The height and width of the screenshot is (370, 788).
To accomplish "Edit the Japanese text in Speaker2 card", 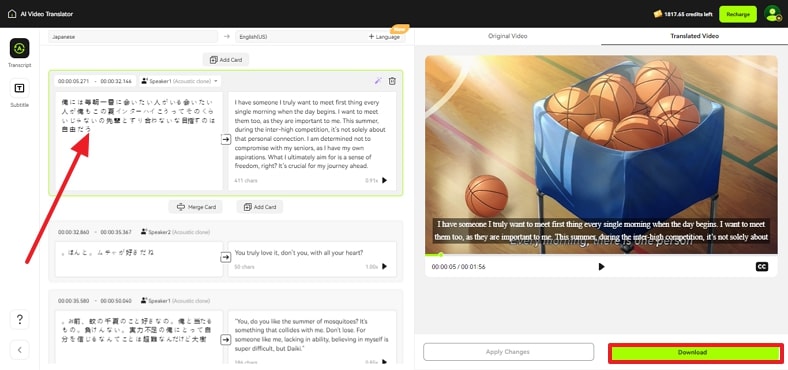I will 139,259.
